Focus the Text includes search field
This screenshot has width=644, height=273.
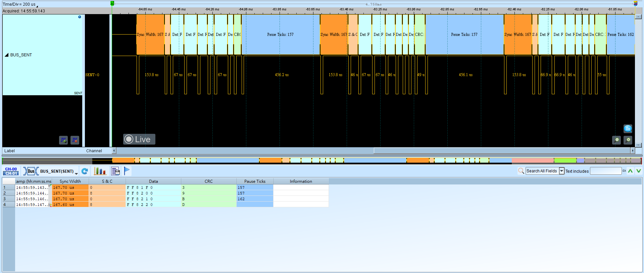[605, 171]
